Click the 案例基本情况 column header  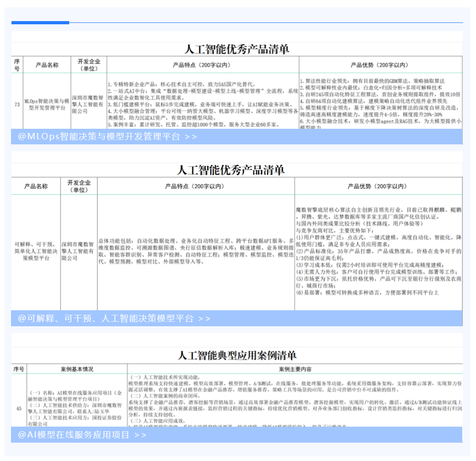[x=77, y=369]
